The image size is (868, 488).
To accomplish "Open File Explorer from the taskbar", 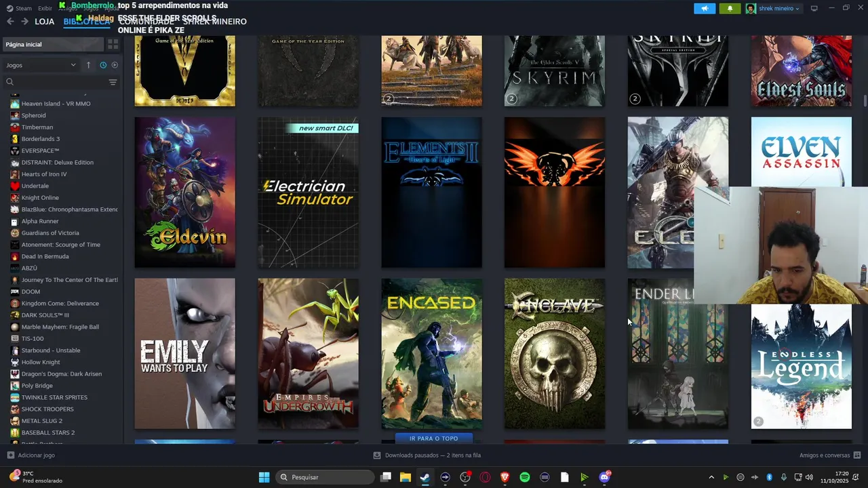I will click(405, 477).
